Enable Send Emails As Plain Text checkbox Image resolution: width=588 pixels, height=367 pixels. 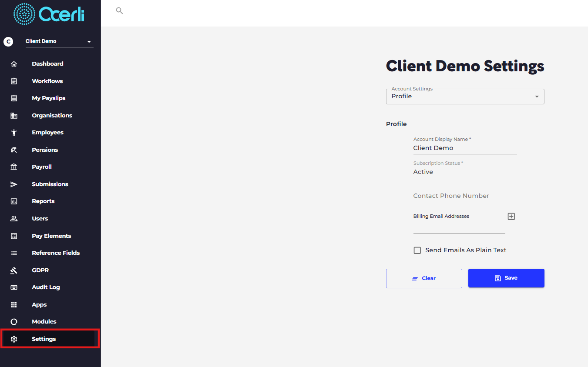(x=417, y=250)
